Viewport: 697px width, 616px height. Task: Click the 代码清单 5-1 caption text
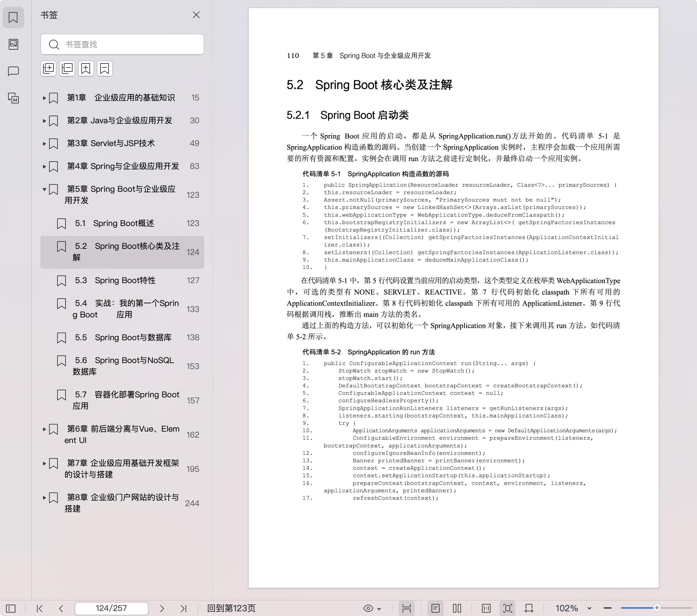point(375,174)
